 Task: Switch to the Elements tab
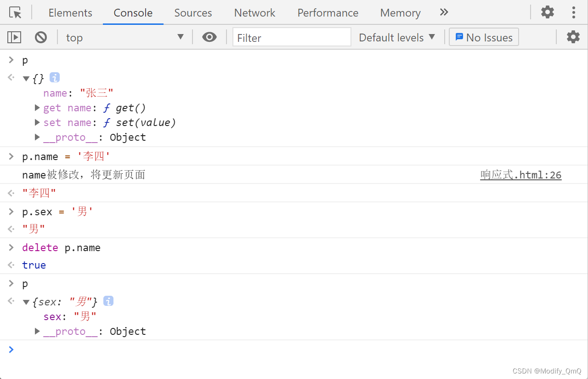coord(70,13)
